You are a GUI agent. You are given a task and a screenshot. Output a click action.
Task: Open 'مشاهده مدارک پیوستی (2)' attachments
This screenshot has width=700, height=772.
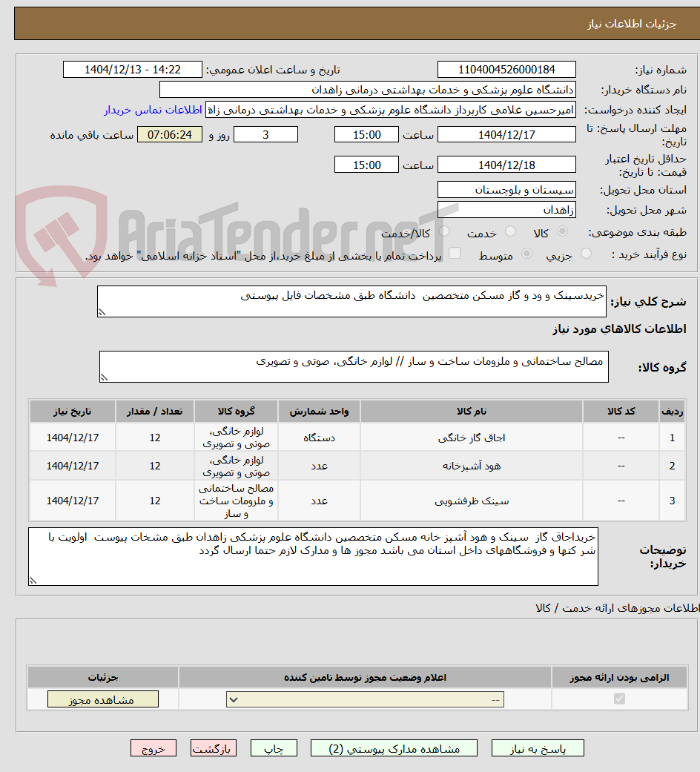394,748
